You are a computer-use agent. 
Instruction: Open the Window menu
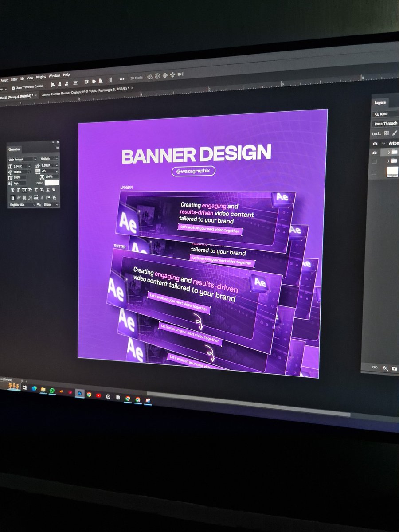(54, 76)
